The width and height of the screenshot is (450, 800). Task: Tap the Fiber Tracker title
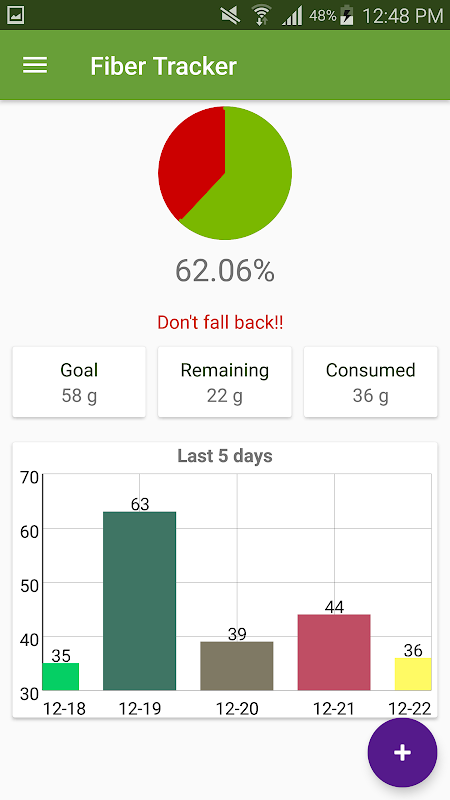(x=164, y=66)
